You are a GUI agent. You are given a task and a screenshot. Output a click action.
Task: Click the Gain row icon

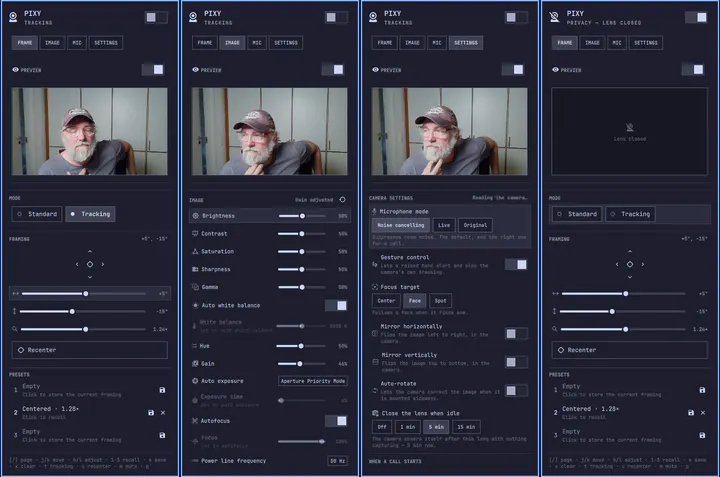click(x=195, y=364)
